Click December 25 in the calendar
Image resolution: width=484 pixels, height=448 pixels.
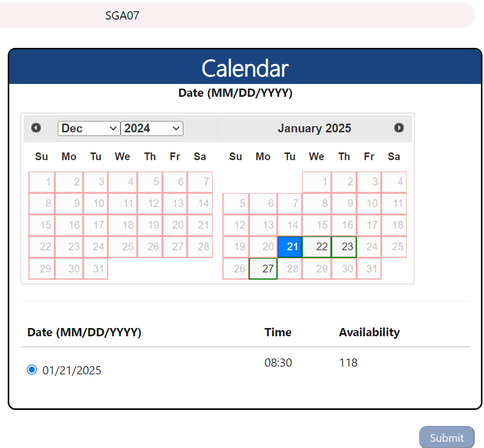(123, 247)
